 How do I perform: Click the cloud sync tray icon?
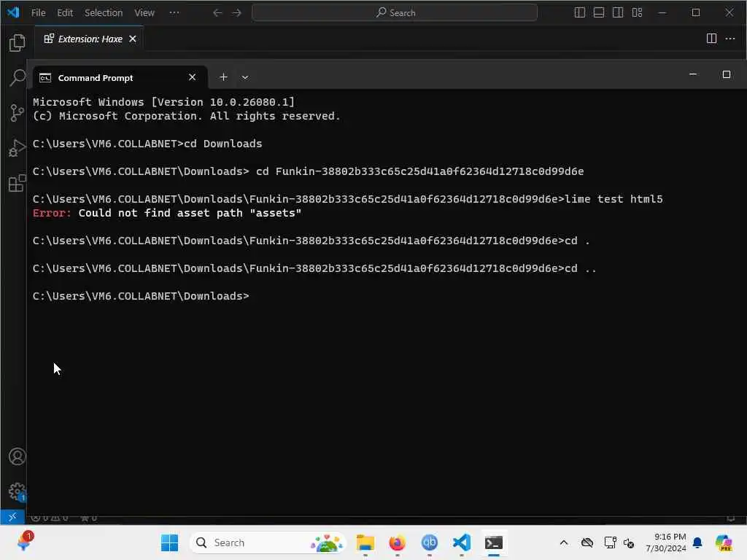coord(587,542)
